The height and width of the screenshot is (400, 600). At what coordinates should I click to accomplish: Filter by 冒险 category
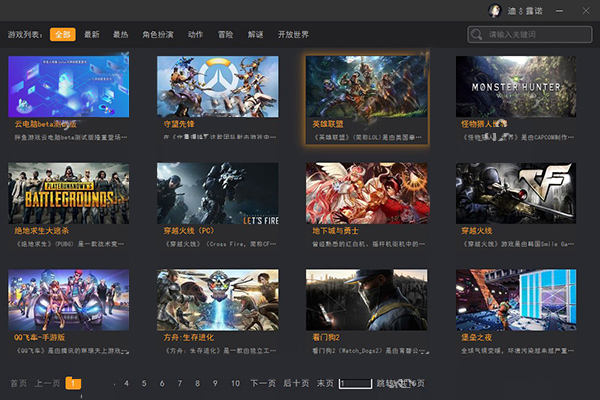pyautogui.click(x=225, y=34)
